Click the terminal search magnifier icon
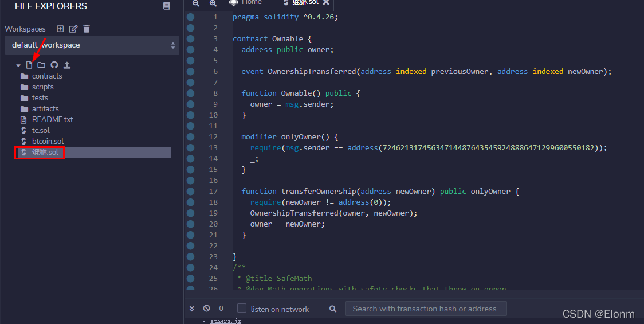 click(x=333, y=309)
